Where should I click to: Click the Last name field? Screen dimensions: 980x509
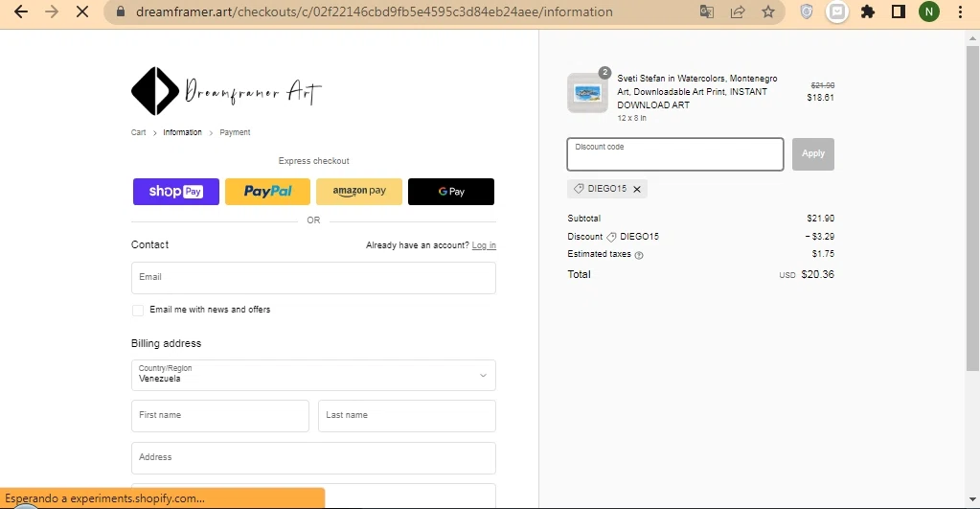pos(407,416)
